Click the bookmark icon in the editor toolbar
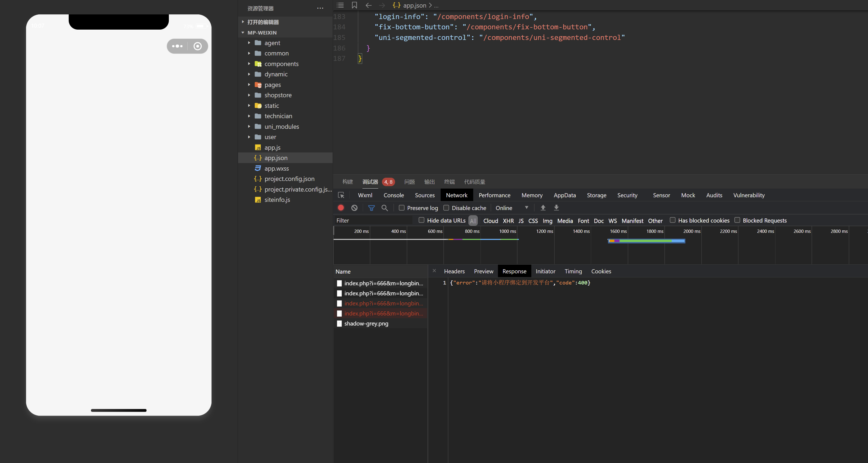This screenshot has height=463, width=868. coord(354,5)
